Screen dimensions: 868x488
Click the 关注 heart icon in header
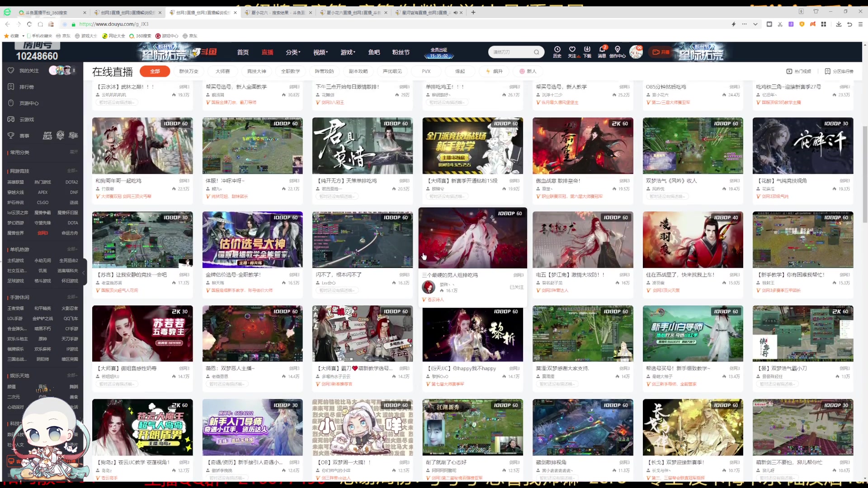click(x=572, y=49)
